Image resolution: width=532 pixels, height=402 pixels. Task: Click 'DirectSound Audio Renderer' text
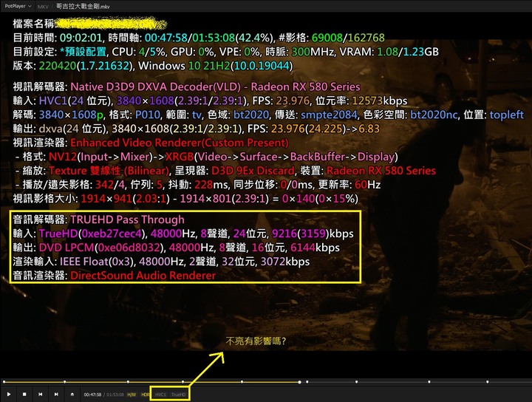(143, 276)
